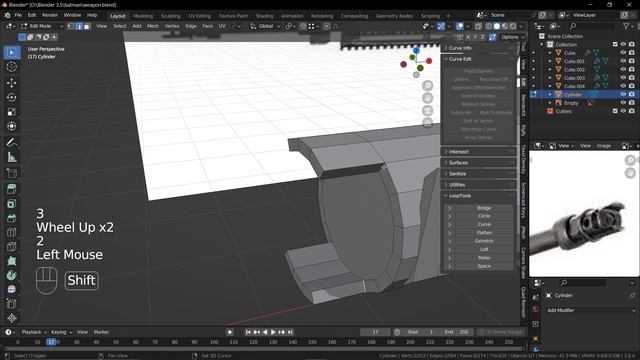Expand the Intersect panel

click(x=479, y=152)
